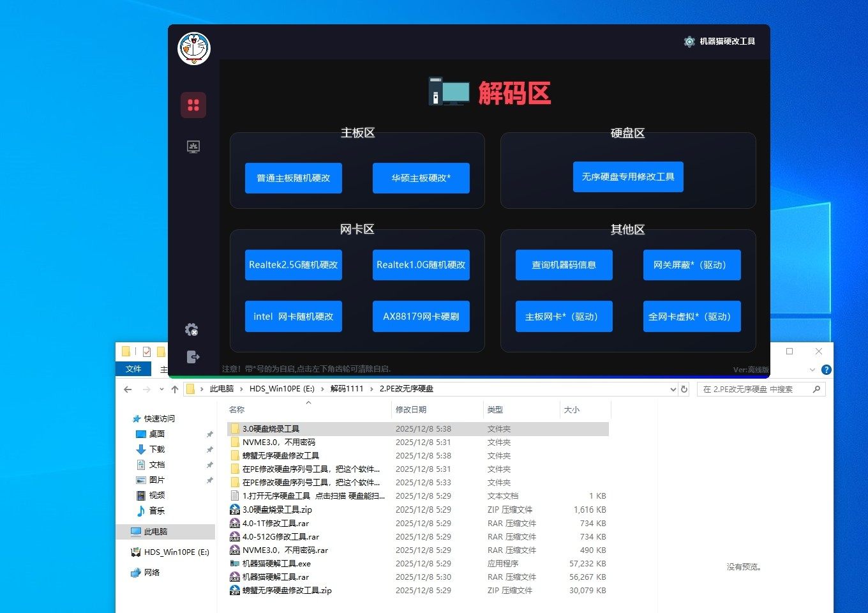Expand the Explorer ribbon chevron
Viewport: 868px width, 613px height.
tap(812, 370)
